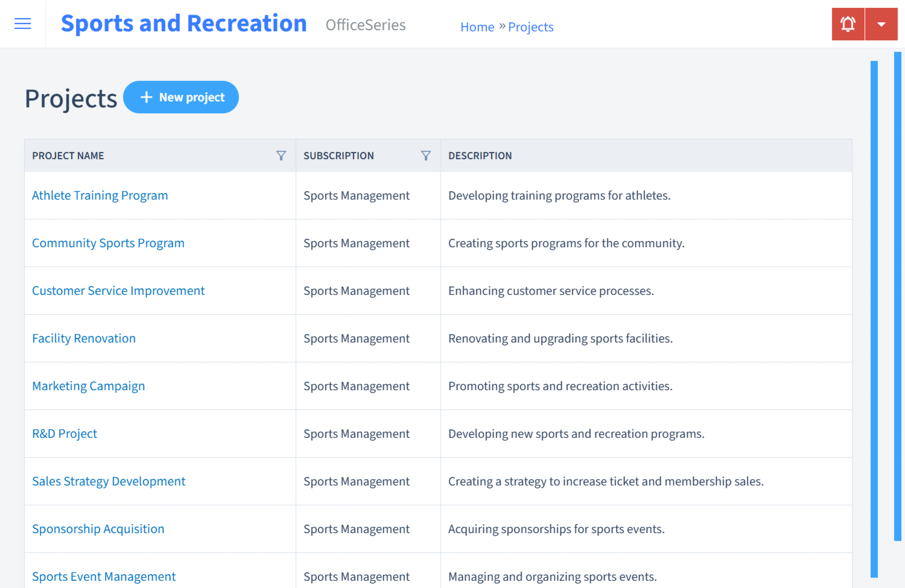The image size is (905, 588).
Task: Navigate to Home breadcrumb
Action: 477,27
